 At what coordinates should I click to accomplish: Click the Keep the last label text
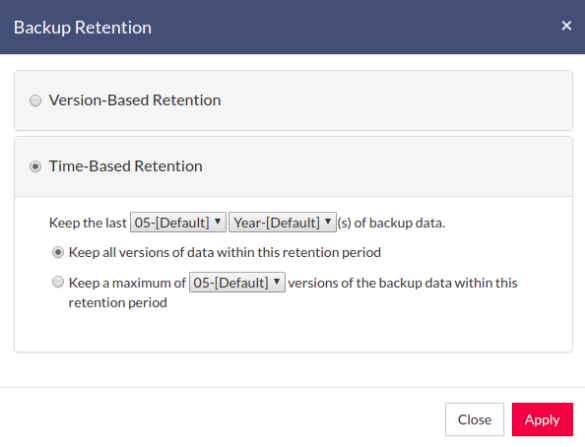click(x=88, y=223)
